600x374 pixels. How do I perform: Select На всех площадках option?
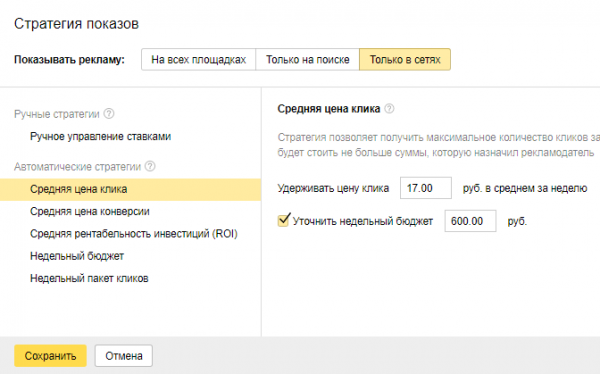(x=199, y=59)
